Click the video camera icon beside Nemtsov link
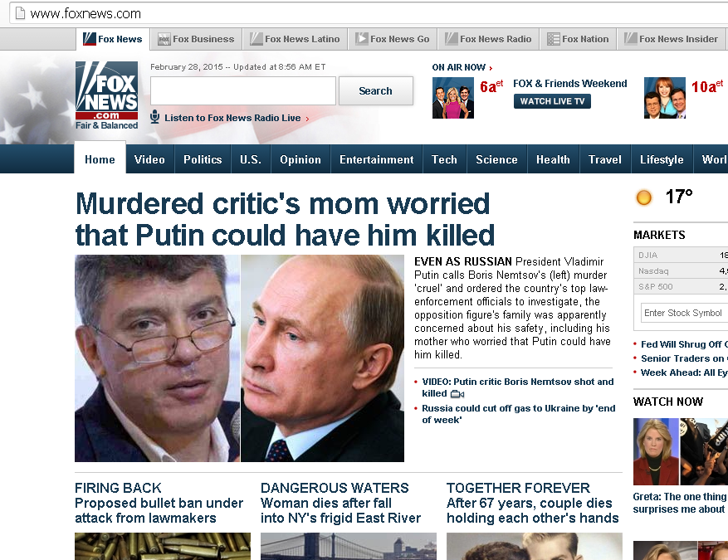This screenshot has width=728, height=560. click(x=457, y=394)
